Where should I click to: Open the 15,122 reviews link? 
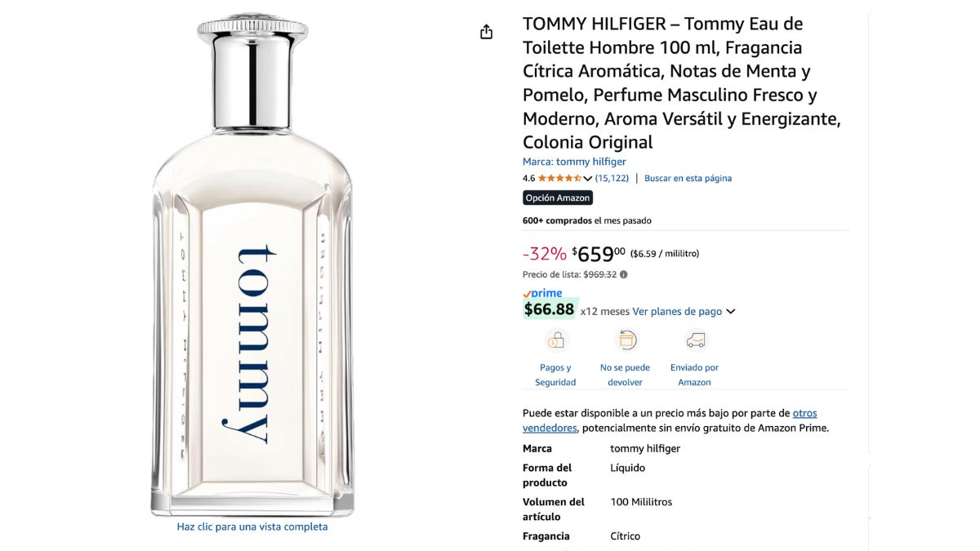tap(612, 178)
